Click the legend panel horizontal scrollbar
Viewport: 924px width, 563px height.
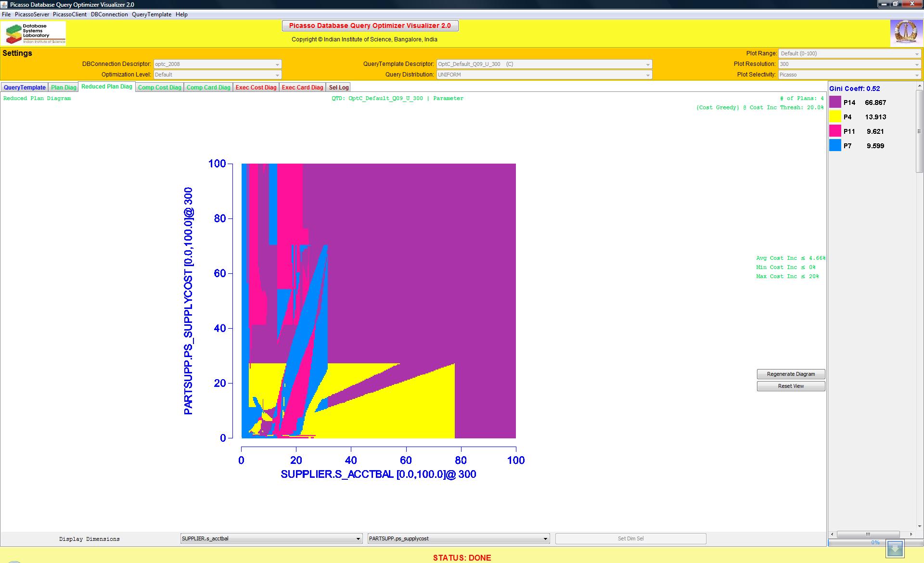tap(868, 534)
